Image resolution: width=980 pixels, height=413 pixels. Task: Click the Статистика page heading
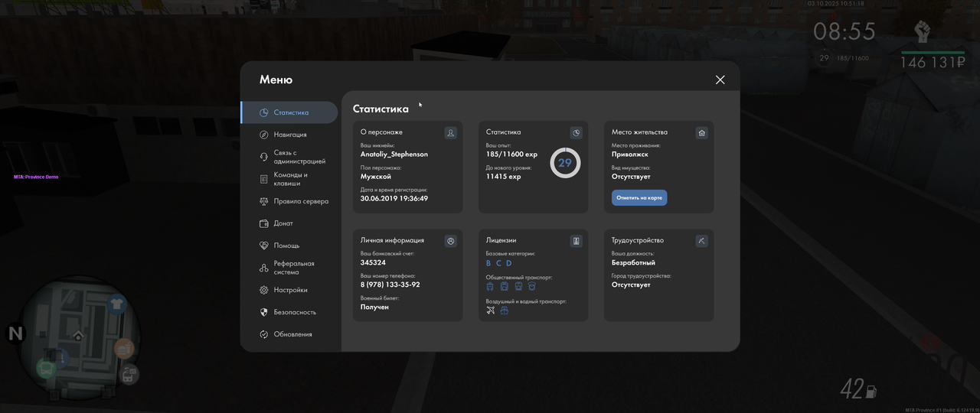(x=381, y=109)
